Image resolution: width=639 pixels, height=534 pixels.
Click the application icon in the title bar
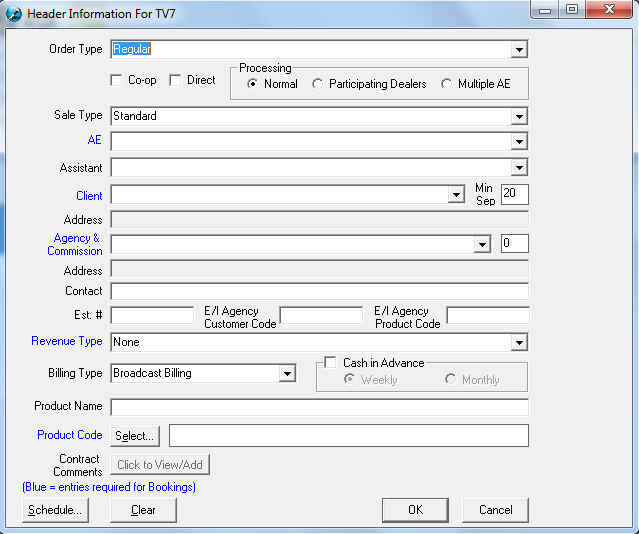tap(13, 13)
